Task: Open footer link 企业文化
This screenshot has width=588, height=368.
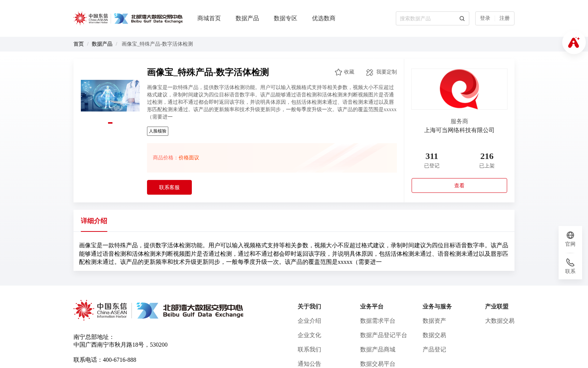Action: click(309, 335)
